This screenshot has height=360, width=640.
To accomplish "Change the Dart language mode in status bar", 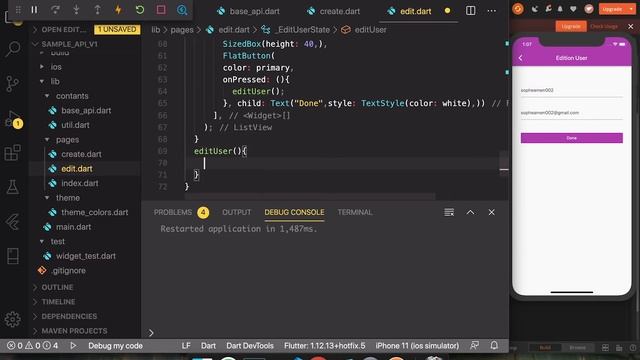I will (x=208, y=346).
